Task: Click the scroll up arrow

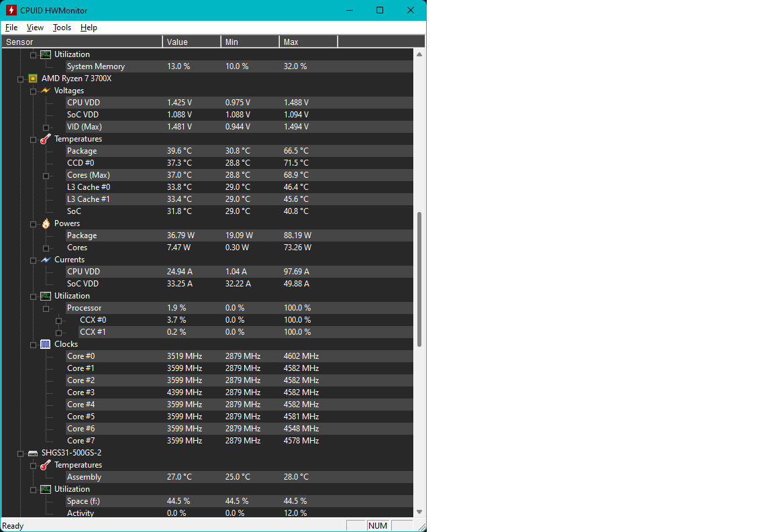Action: click(x=419, y=54)
